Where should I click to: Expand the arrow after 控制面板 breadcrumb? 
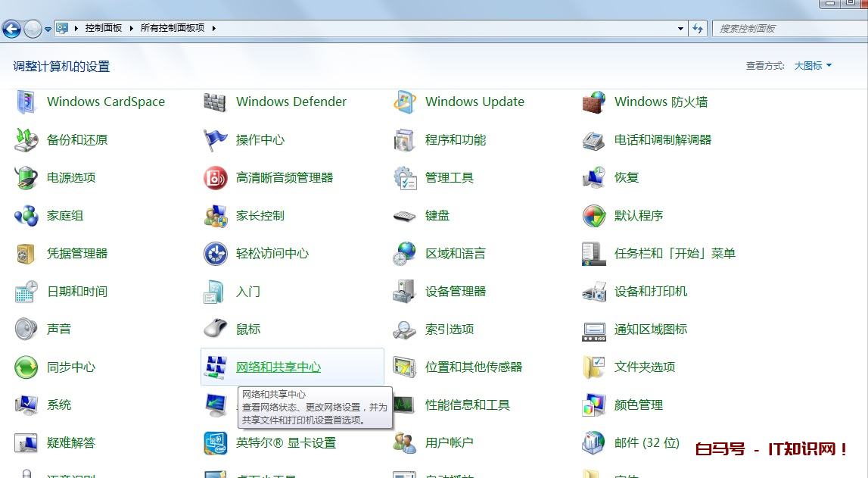[132, 28]
